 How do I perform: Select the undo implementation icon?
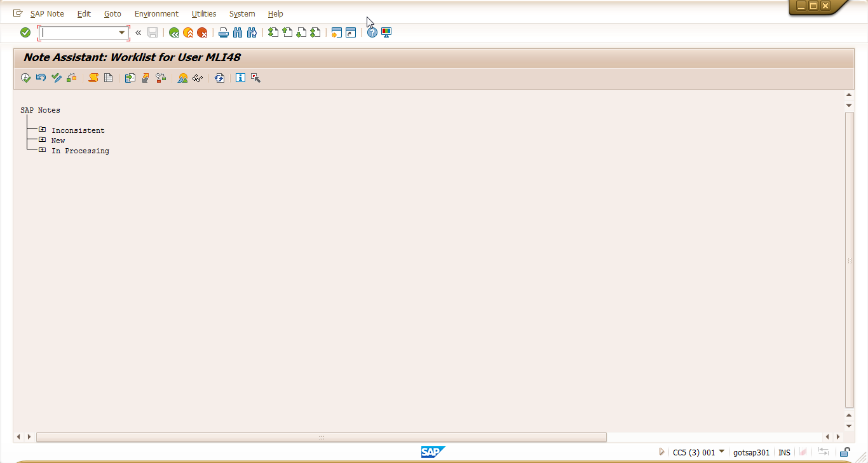tap(41, 78)
